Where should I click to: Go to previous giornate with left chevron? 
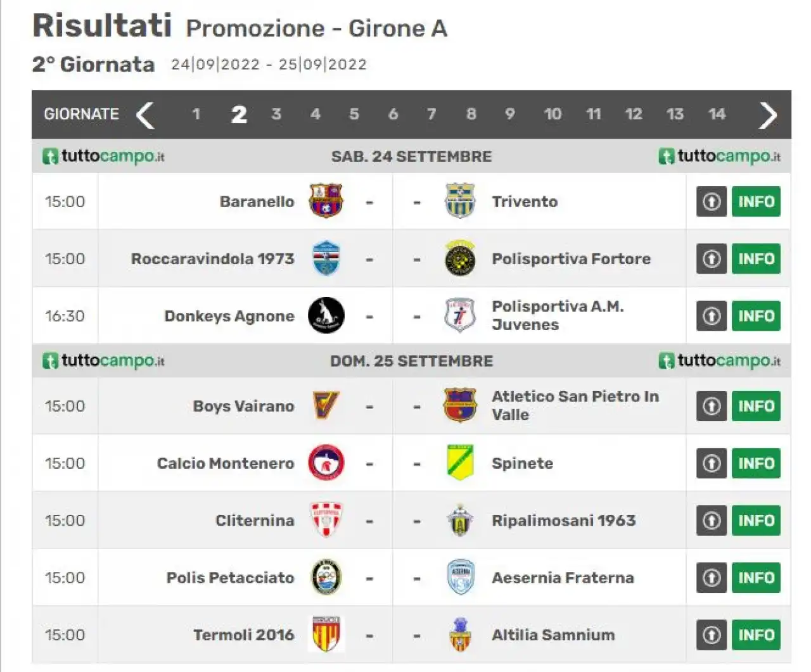[x=145, y=115]
